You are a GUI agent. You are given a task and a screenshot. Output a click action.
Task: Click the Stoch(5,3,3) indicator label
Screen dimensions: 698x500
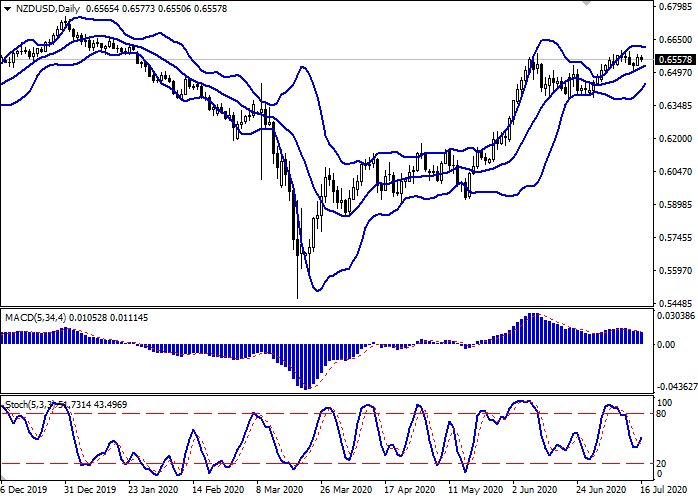coord(32,402)
